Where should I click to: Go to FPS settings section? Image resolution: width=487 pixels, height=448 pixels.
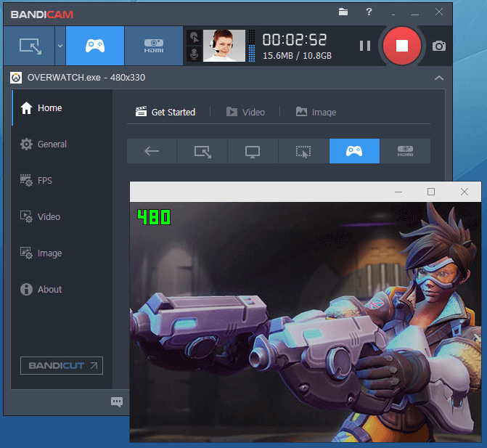(x=45, y=181)
